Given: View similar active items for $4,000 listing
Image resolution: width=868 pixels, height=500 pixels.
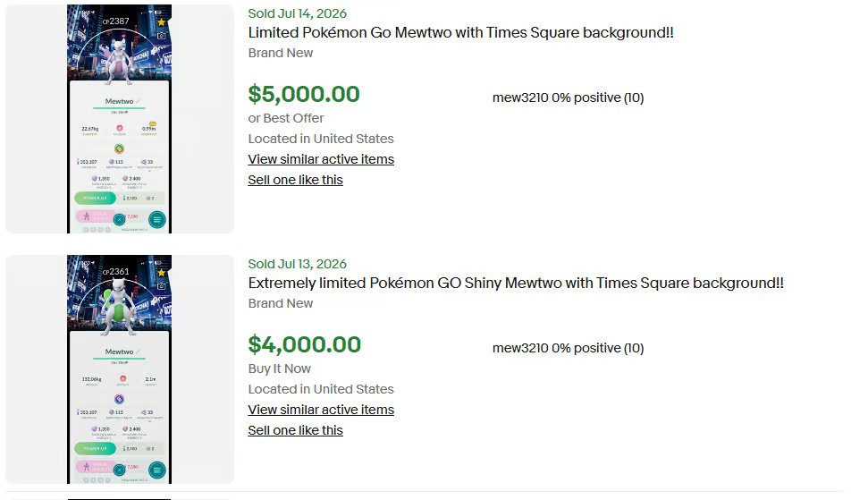Looking at the screenshot, I should click(x=321, y=410).
